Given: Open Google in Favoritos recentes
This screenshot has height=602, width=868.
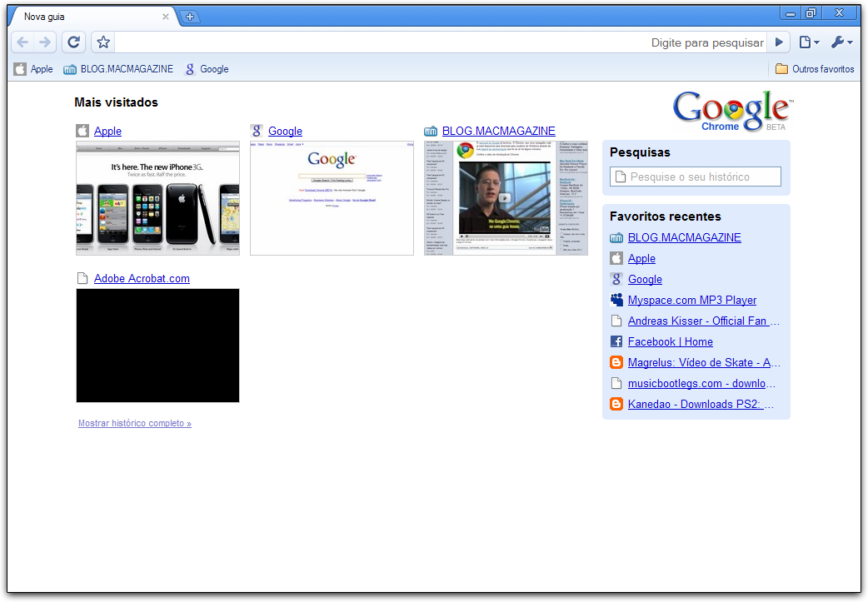Looking at the screenshot, I should coord(645,280).
